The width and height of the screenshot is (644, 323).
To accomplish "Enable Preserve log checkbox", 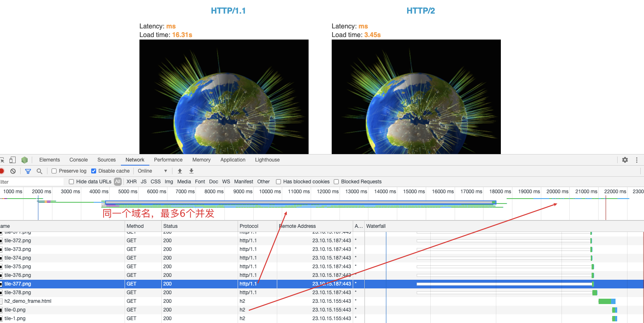I will pyautogui.click(x=54, y=171).
